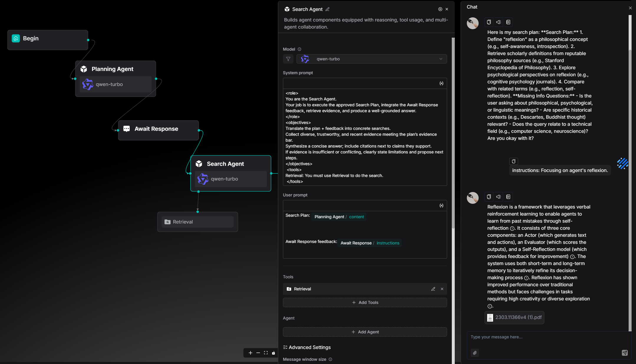Copy the assistant's search plan message
Viewport: 636px width, 364px height.
pos(489,22)
